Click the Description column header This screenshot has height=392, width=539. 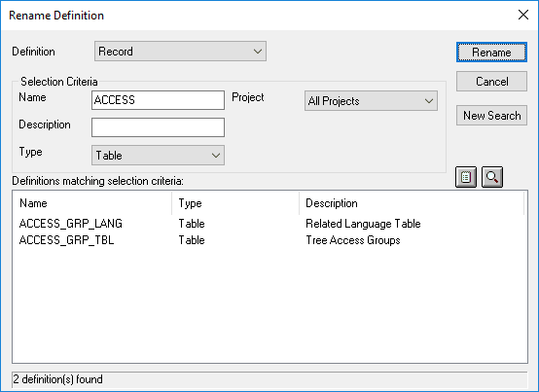click(x=412, y=203)
